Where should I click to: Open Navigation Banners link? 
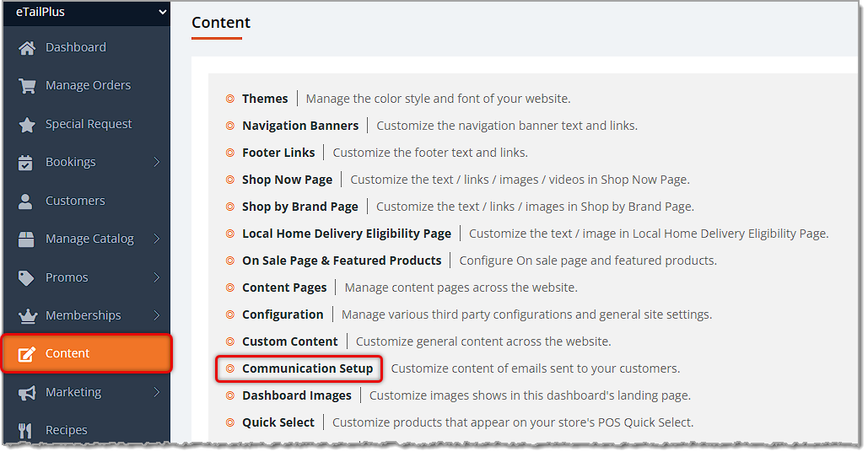pyautogui.click(x=300, y=126)
